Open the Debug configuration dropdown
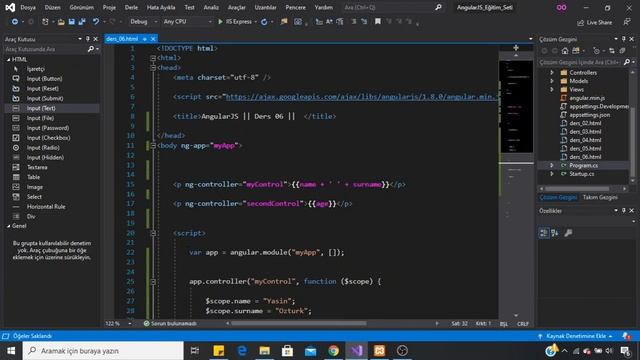 (x=144, y=22)
